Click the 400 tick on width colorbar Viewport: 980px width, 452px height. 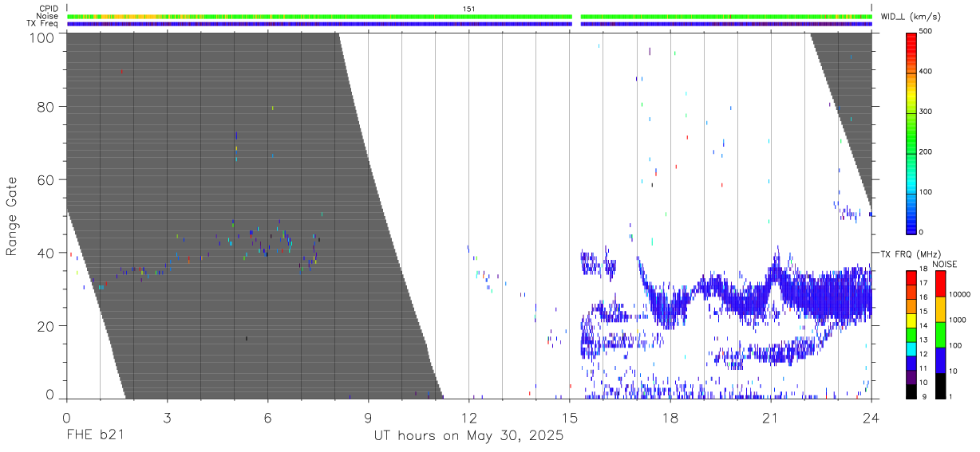(926, 72)
